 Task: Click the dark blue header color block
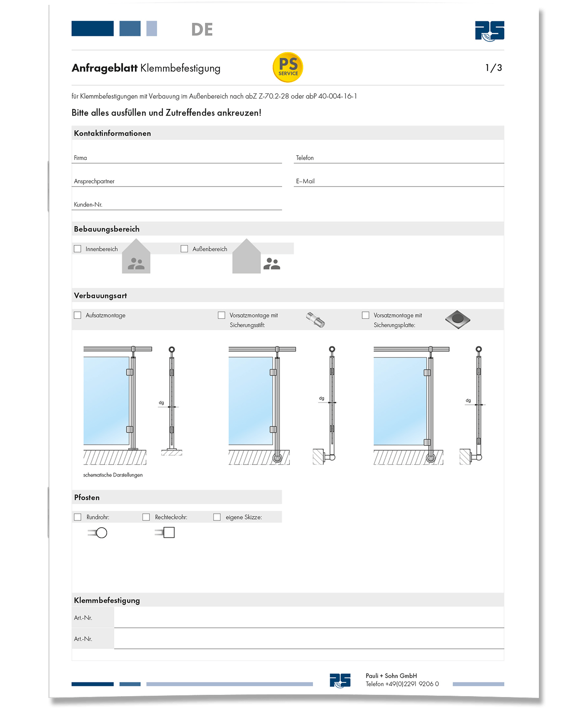92,29
